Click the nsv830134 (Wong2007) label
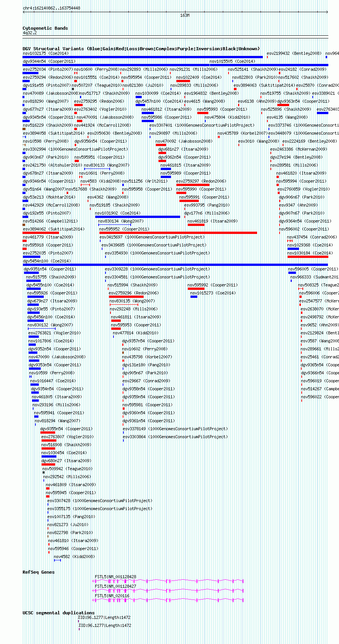 [x=121, y=221]
